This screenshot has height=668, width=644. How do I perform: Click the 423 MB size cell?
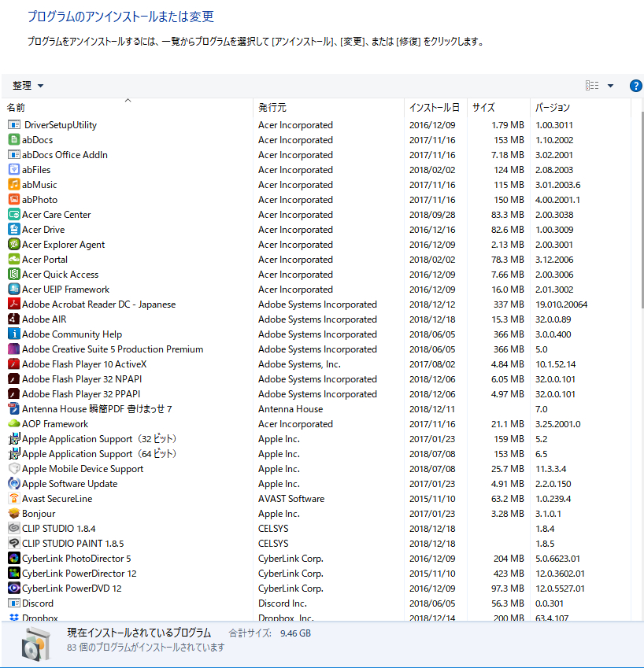[509, 573]
